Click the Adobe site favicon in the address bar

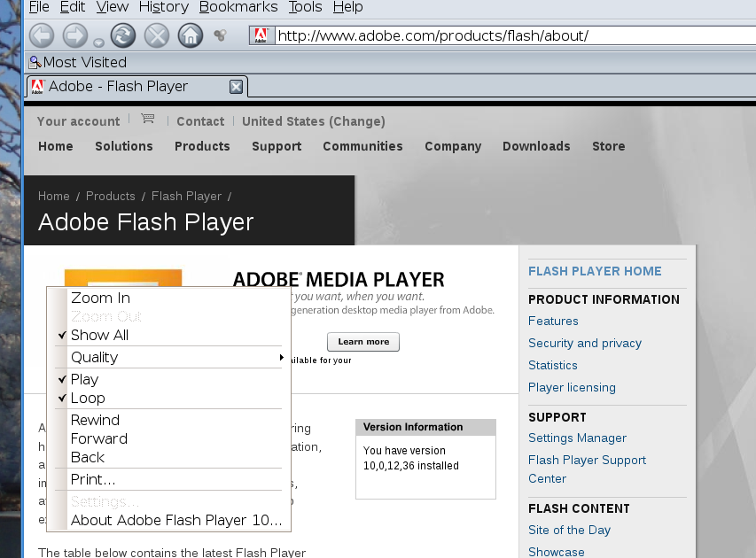point(261,35)
